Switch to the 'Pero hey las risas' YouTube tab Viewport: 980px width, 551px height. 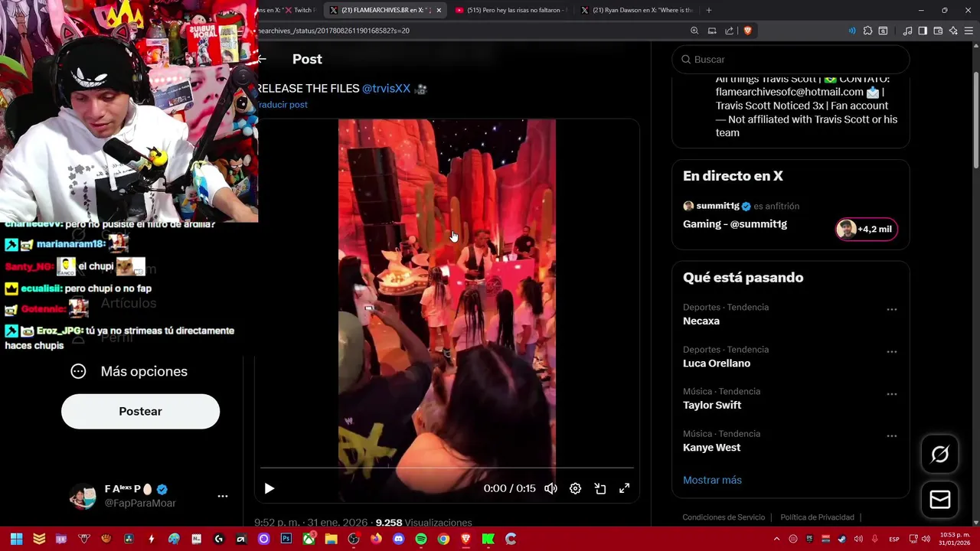tap(511, 10)
